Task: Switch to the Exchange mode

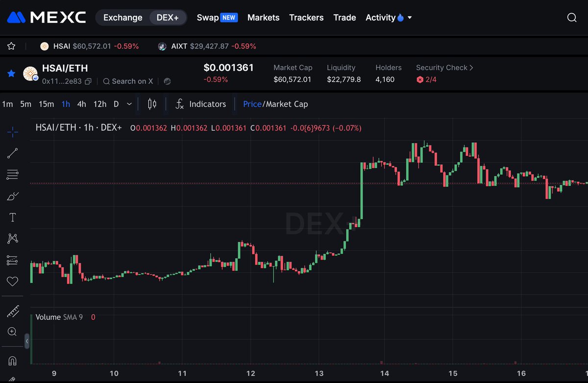Action: pyautogui.click(x=123, y=18)
